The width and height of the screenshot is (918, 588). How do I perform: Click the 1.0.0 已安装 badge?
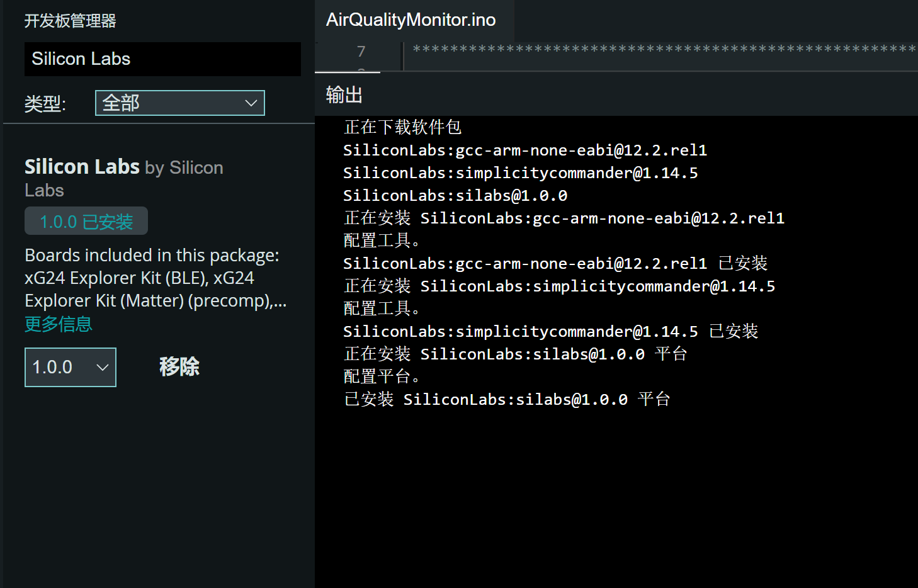[86, 221]
